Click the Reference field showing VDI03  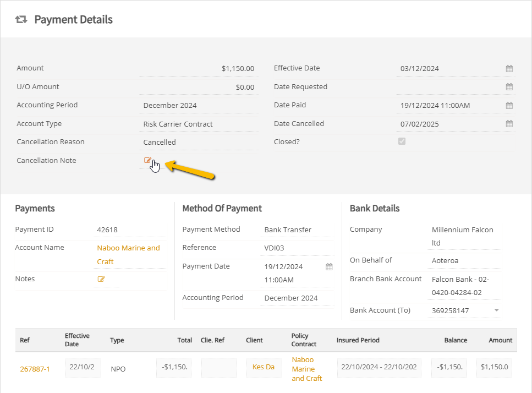[x=297, y=248]
